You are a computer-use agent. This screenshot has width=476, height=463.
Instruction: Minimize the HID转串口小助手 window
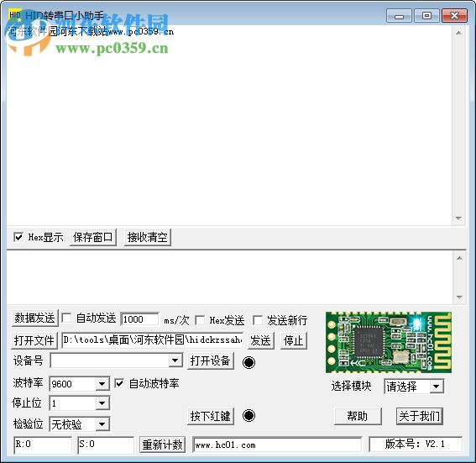(x=399, y=15)
